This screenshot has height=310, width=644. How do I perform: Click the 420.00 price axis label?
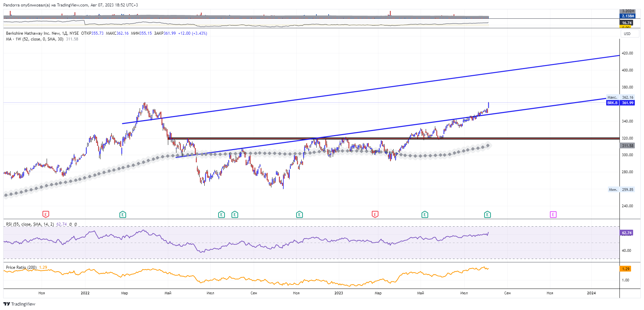click(x=627, y=53)
